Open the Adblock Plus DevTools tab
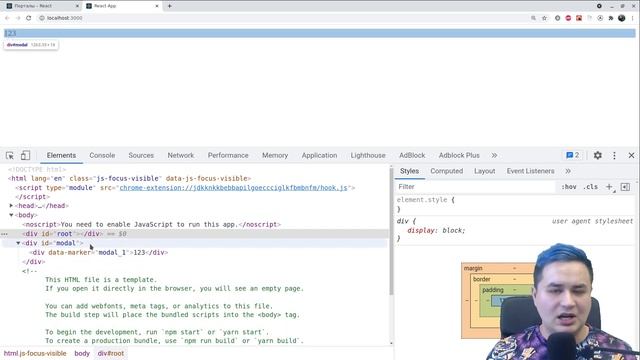640x360 pixels. [459, 156]
